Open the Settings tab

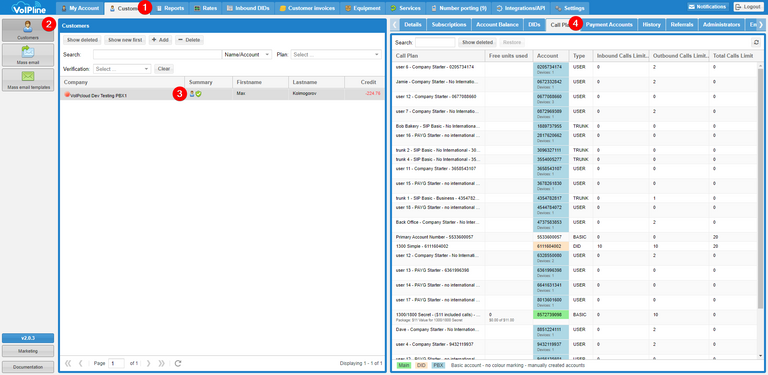pos(570,8)
